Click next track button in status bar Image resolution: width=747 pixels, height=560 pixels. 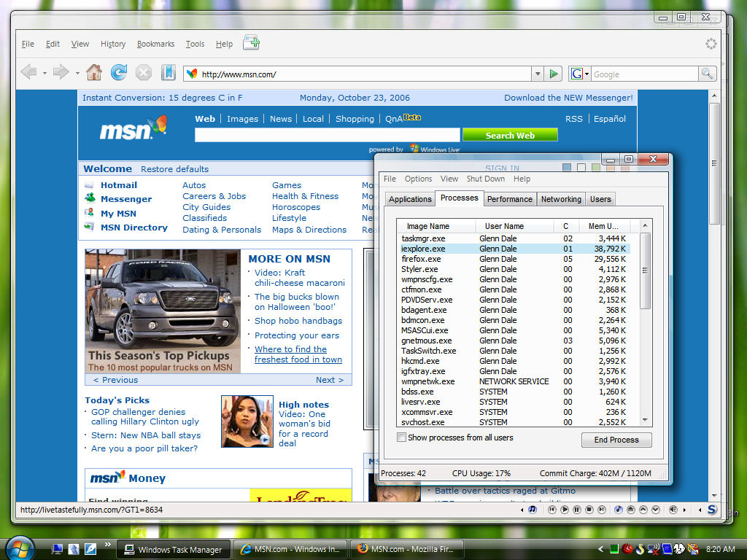point(602,510)
